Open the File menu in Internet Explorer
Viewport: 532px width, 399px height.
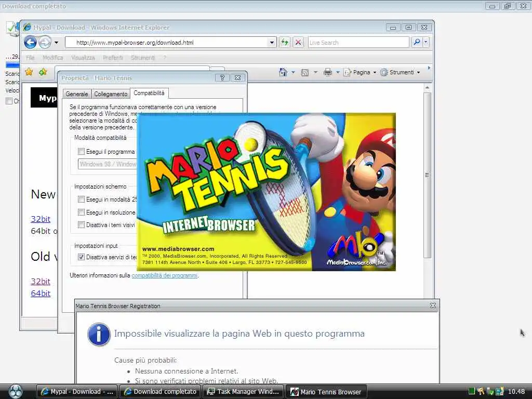pyautogui.click(x=30, y=58)
